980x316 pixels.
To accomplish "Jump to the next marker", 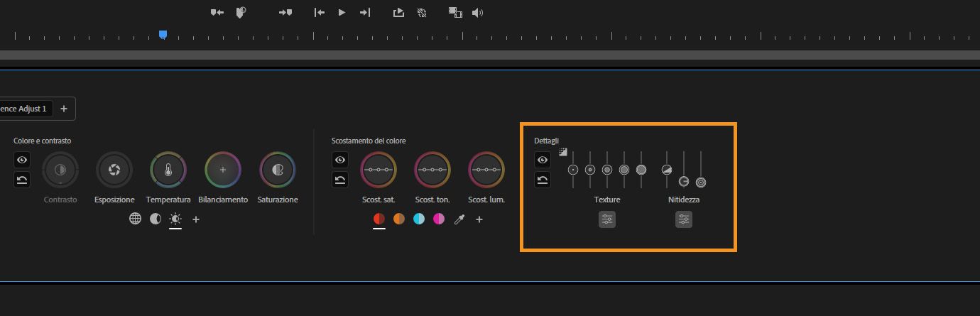I will tap(285, 13).
